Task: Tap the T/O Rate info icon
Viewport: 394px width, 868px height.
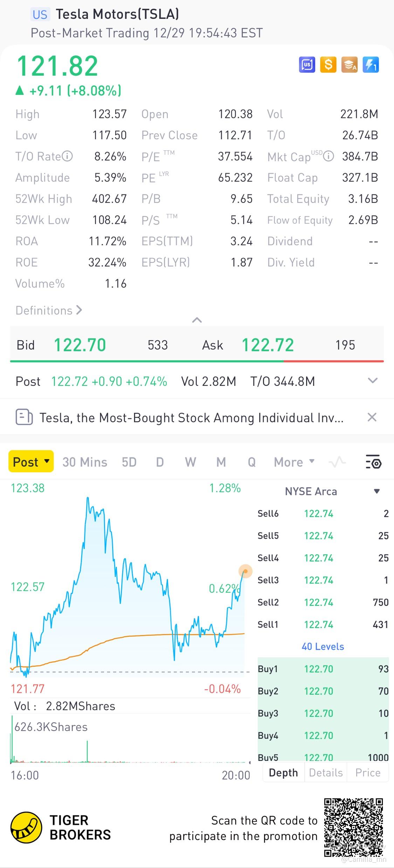Action: [x=67, y=156]
